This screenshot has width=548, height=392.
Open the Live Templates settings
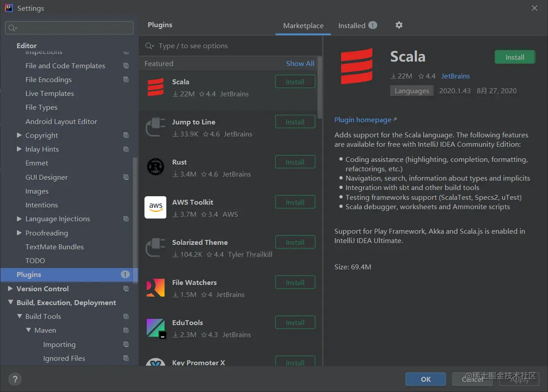click(x=49, y=93)
